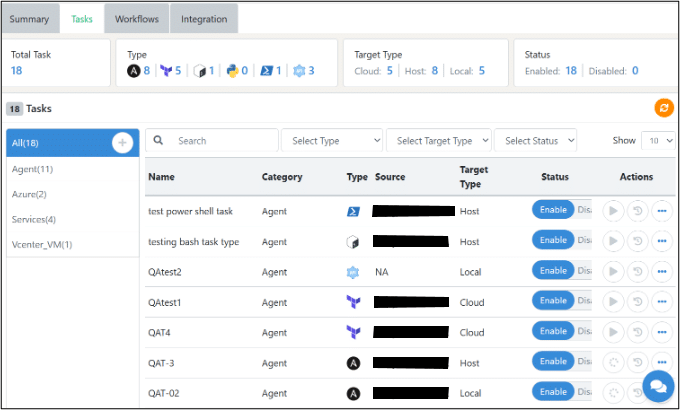Open more actions for QAT-3
Image resolution: width=680 pixels, height=410 pixels.
pos(662,362)
